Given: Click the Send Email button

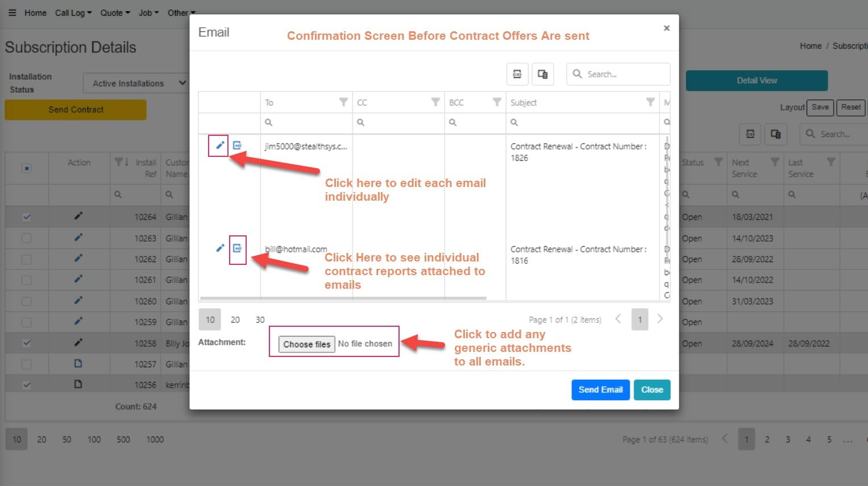Looking at the screenshot, I should pos(600,390).
